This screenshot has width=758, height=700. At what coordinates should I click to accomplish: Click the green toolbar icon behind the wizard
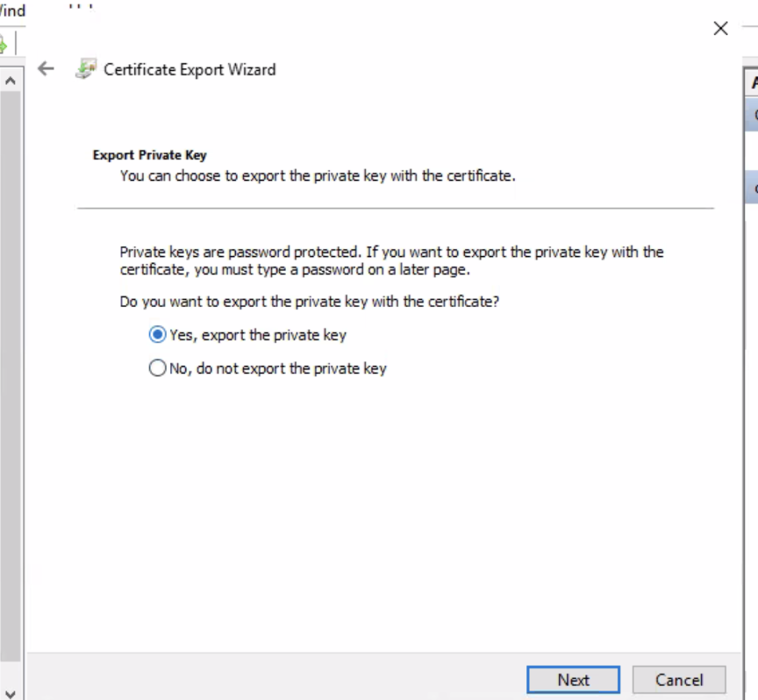[4, 44]
